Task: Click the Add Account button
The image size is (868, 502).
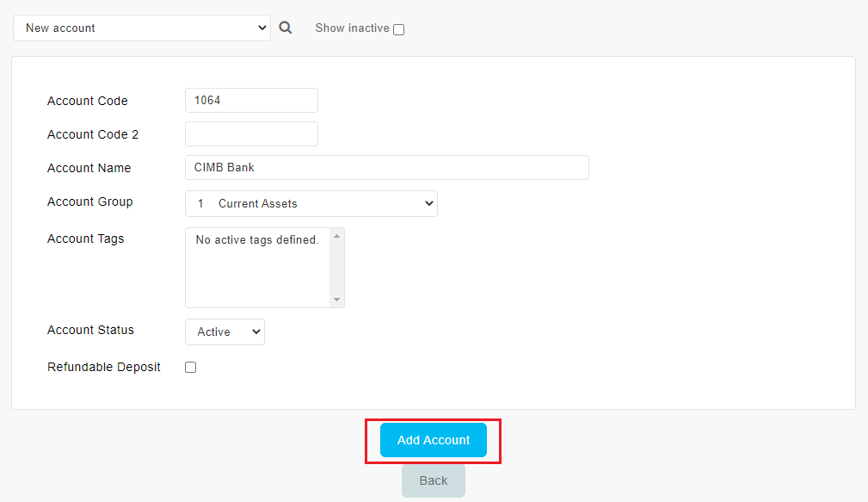Action: 434,440
